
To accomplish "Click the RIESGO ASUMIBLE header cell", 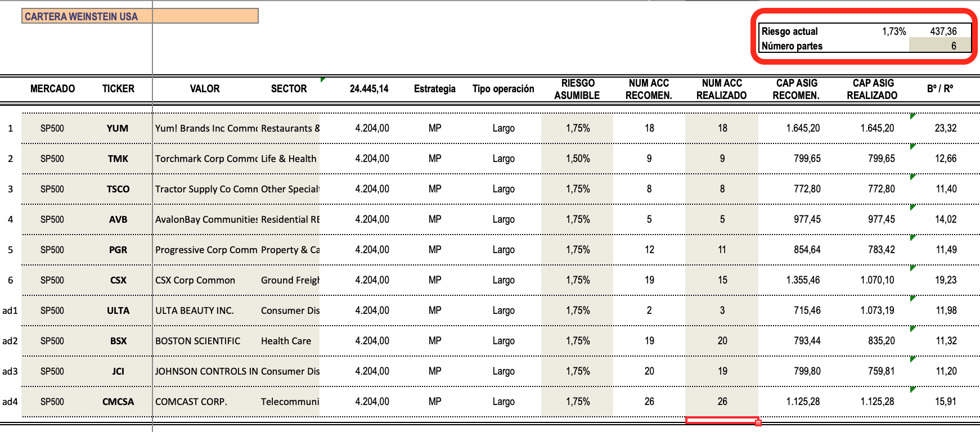I will tap(577, 89).
